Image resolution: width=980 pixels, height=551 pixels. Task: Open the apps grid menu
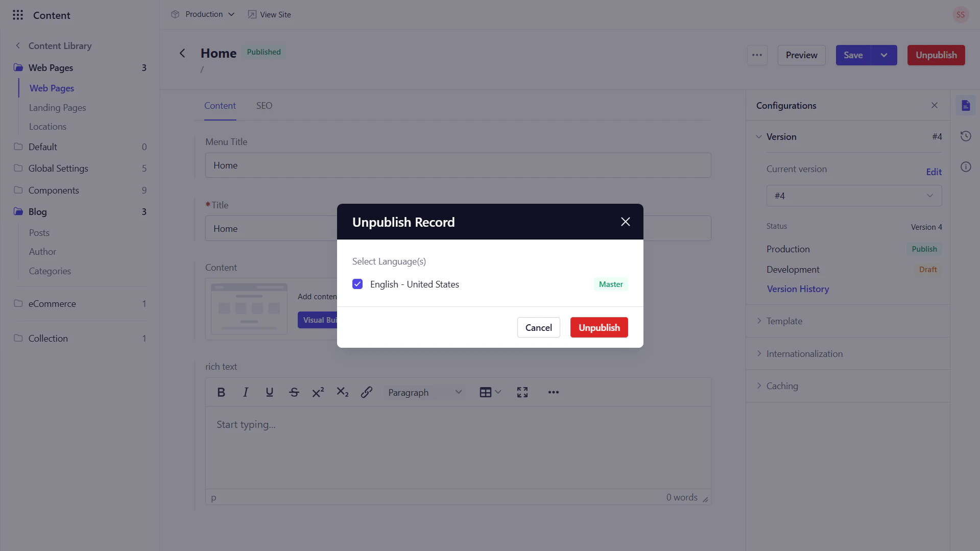[x=18, y=15]
